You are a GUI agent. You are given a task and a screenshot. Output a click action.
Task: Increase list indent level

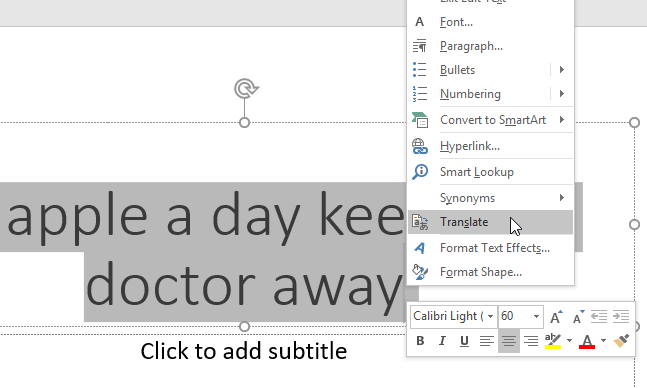pyautogui.click(x=621, y=317)
